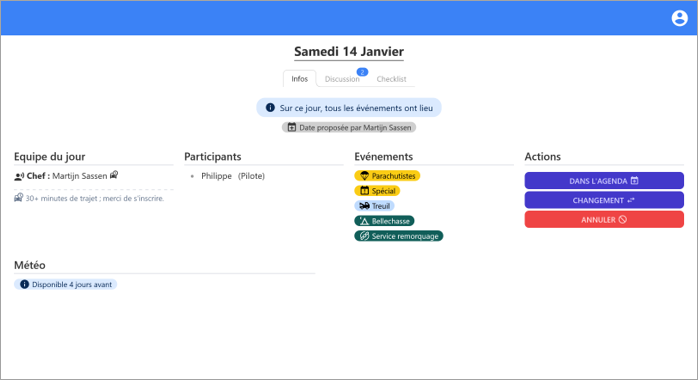Image resolution: width=698 pixels, height=380 pixels.
Task: Open the Checklist tab
Action: 391,79
